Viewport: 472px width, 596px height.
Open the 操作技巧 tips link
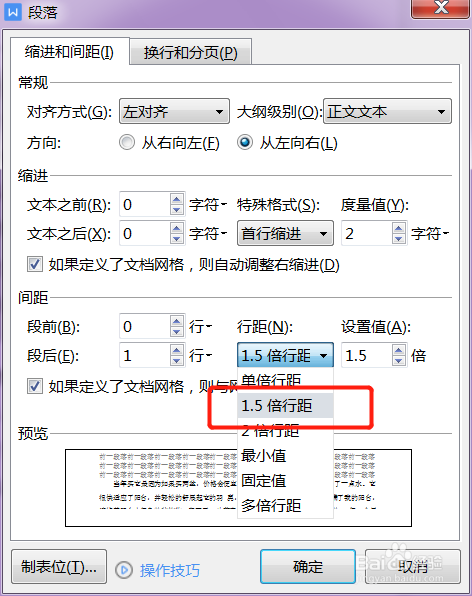point(169,570)
